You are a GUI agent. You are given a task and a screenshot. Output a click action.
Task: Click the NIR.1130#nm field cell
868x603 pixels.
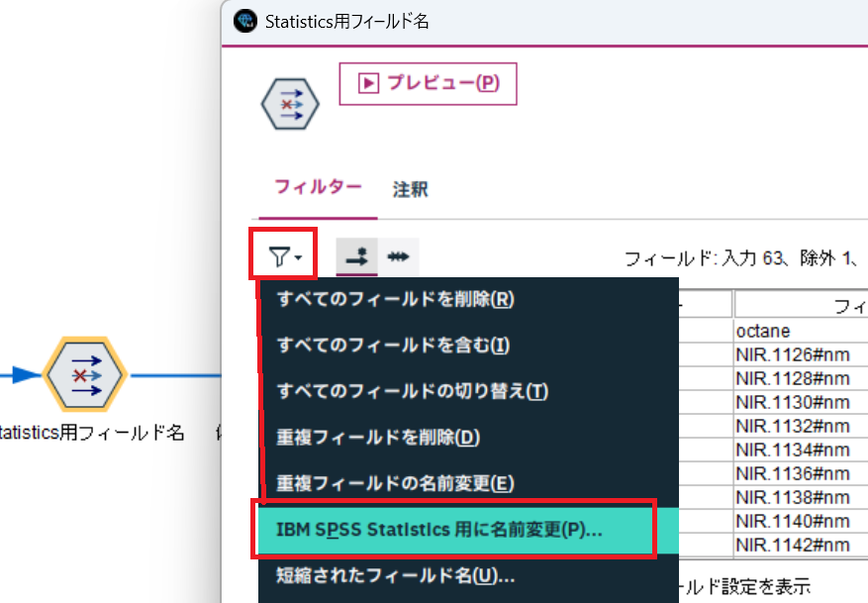point(801,402)
